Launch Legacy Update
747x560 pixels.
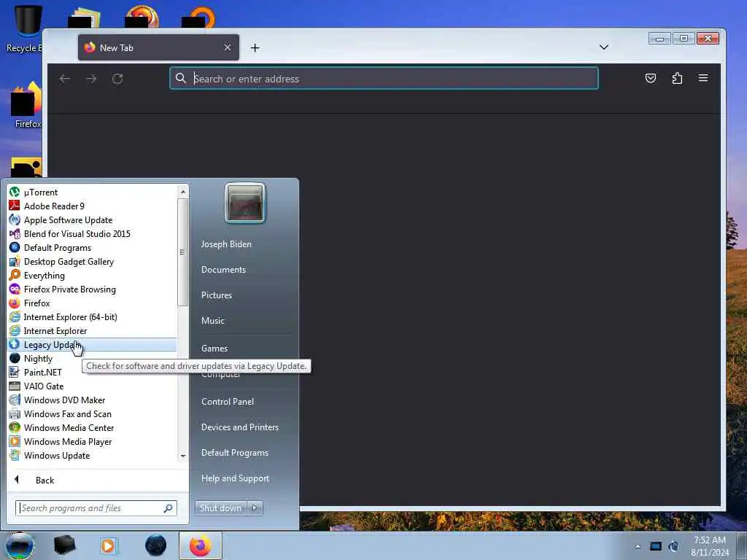pyautogui.click(x=91, y=344)
